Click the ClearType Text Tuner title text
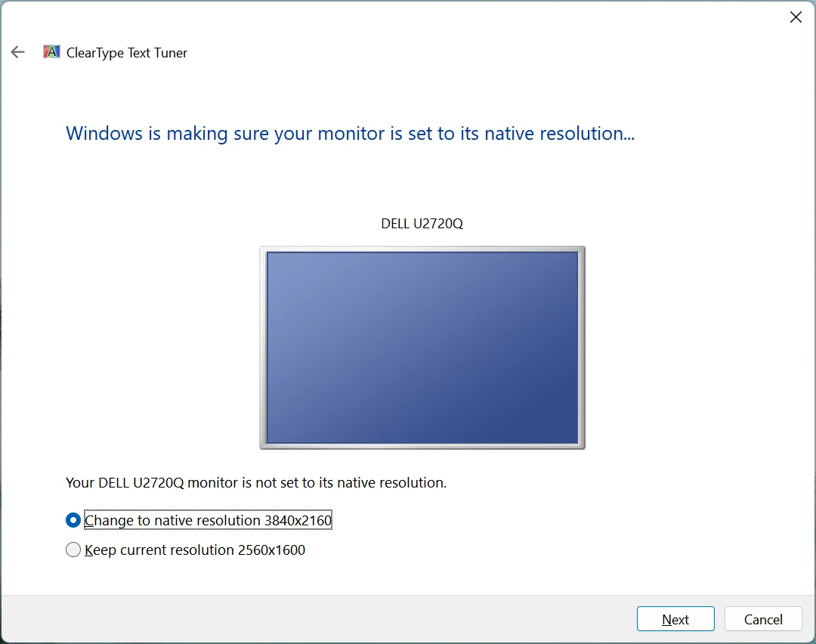Viewport: 816px width, 644px height. click(125, 53)
